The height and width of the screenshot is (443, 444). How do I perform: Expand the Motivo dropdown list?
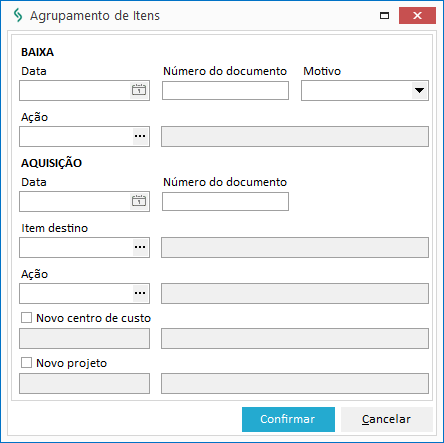[x=419, y=90]
